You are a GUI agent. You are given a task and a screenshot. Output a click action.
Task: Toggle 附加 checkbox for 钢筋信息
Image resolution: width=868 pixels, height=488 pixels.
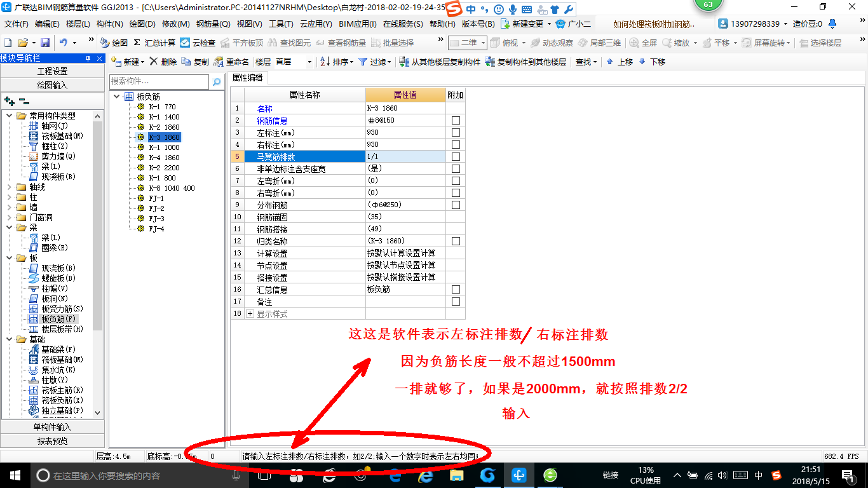point(456,121)
